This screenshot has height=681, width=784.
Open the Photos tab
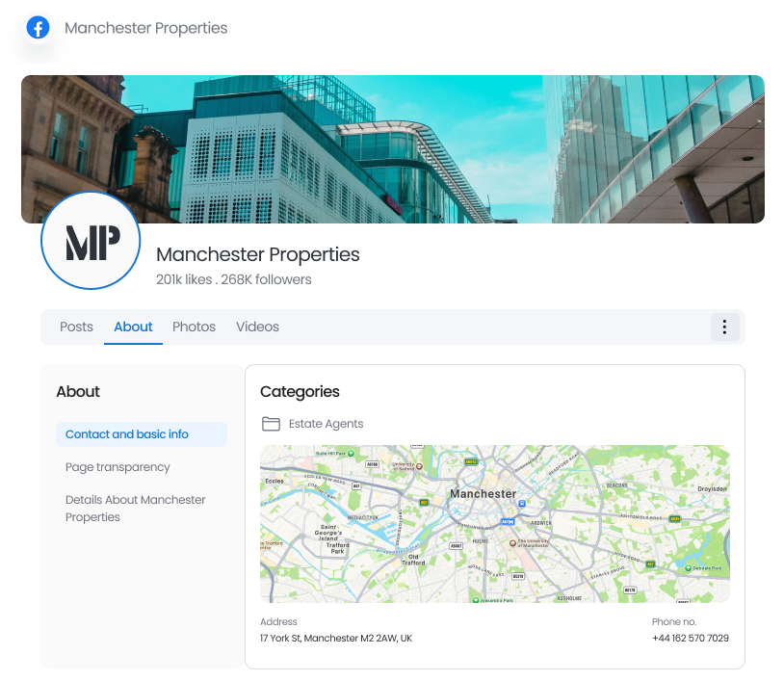[x=194, y=327]
